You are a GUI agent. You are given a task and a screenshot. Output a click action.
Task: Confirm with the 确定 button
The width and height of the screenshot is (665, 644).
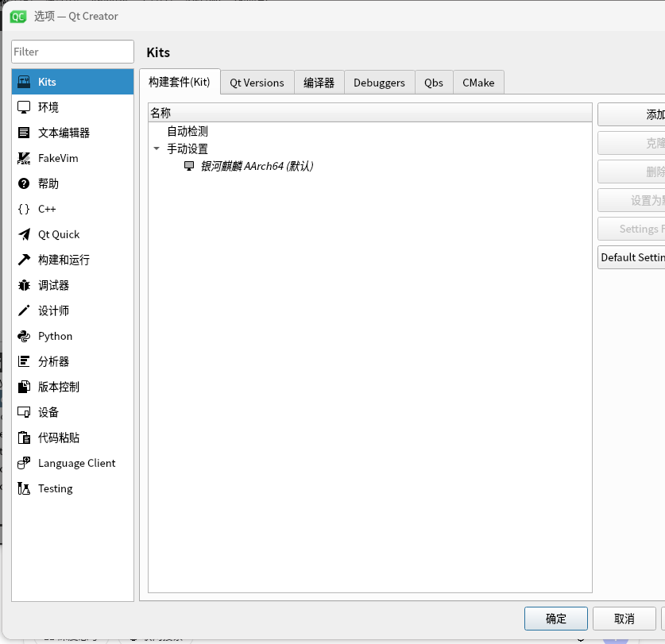point(555,619)
